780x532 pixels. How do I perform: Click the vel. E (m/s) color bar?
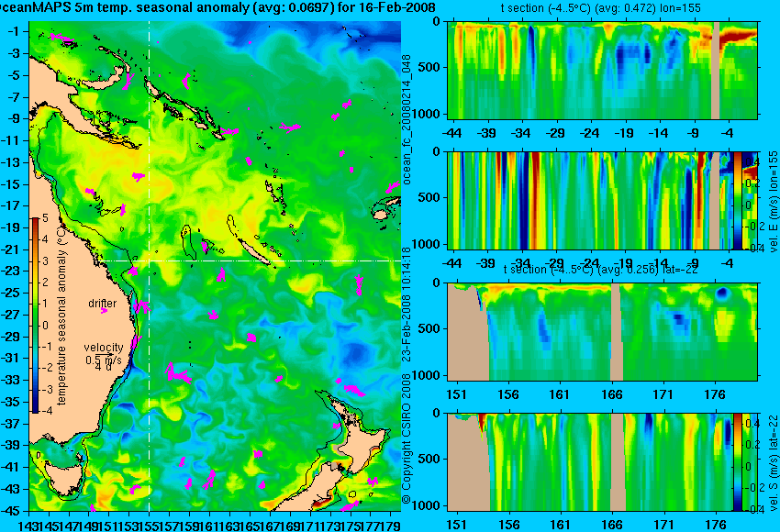pyautogui.click(x=738, y=201)
